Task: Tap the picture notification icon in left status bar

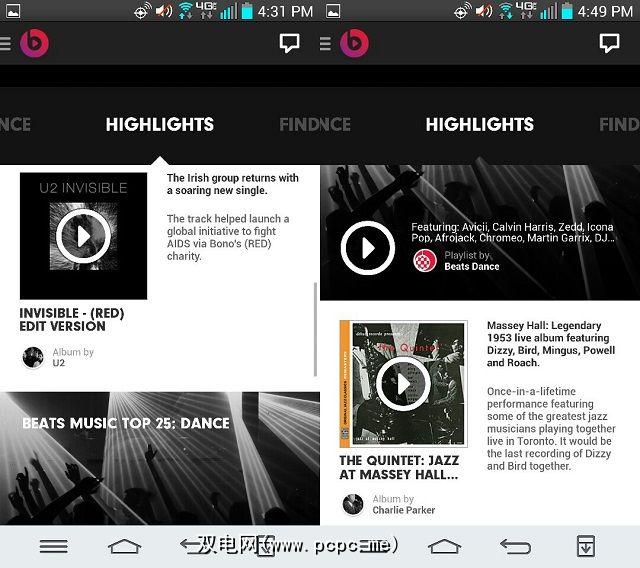Action: tap(13, 11)
